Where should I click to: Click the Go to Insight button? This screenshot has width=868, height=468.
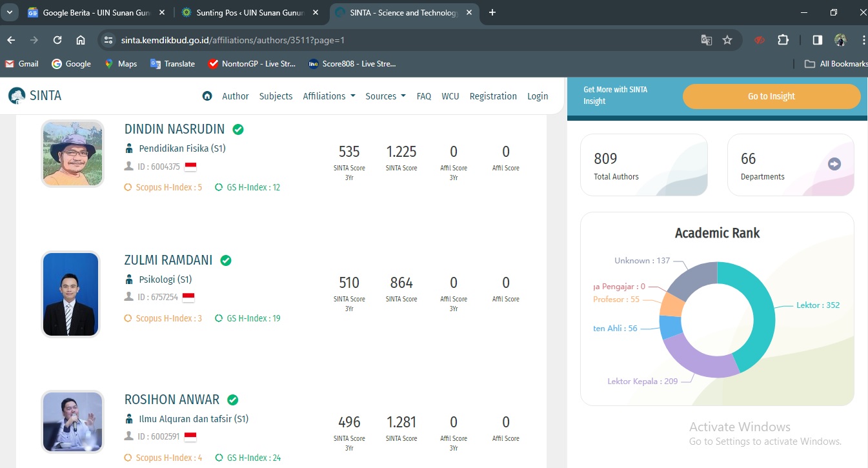click(x=771, y=96)
